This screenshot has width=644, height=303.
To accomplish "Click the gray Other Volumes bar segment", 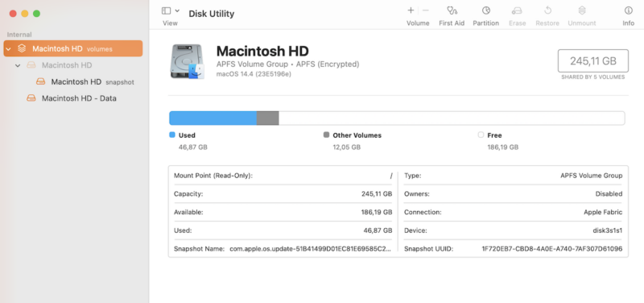I will tap(268, 118).
